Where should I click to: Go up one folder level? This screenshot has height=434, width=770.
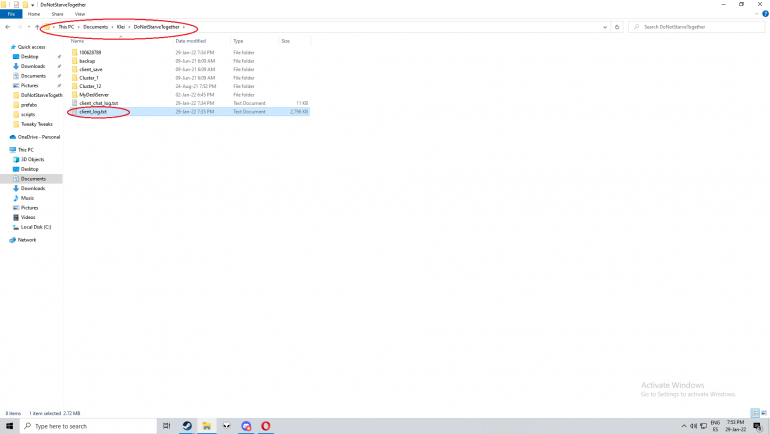[x=37, y=27]
